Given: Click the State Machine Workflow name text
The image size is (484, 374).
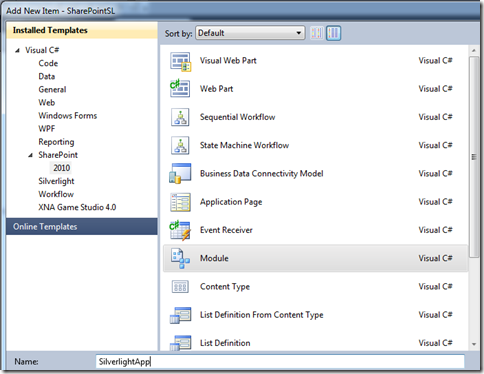Looking at the screenshot, I should [x=244, y=145].
